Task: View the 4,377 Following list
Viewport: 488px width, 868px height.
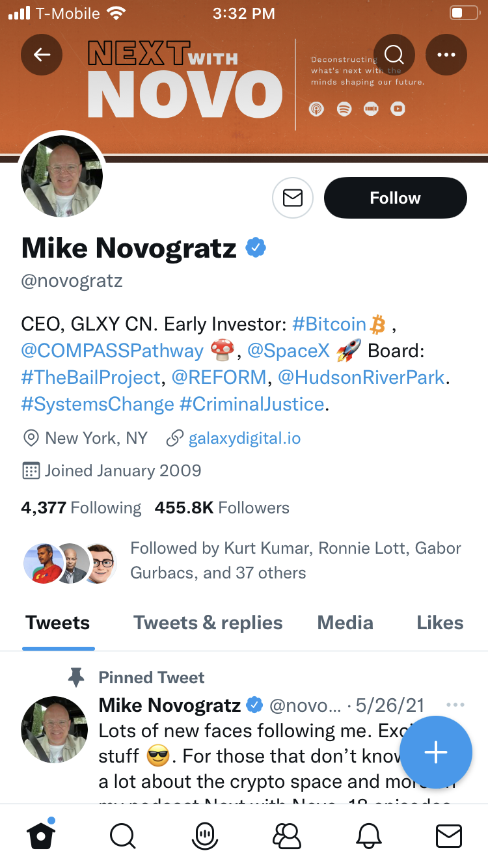Action: point(81,508)
